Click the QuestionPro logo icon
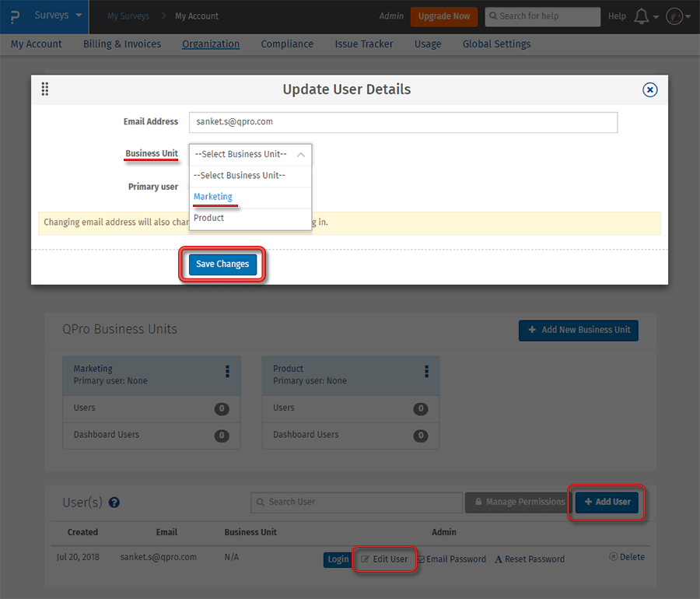The width and height of the screenshot is (700, 599). tap(16, 16)
